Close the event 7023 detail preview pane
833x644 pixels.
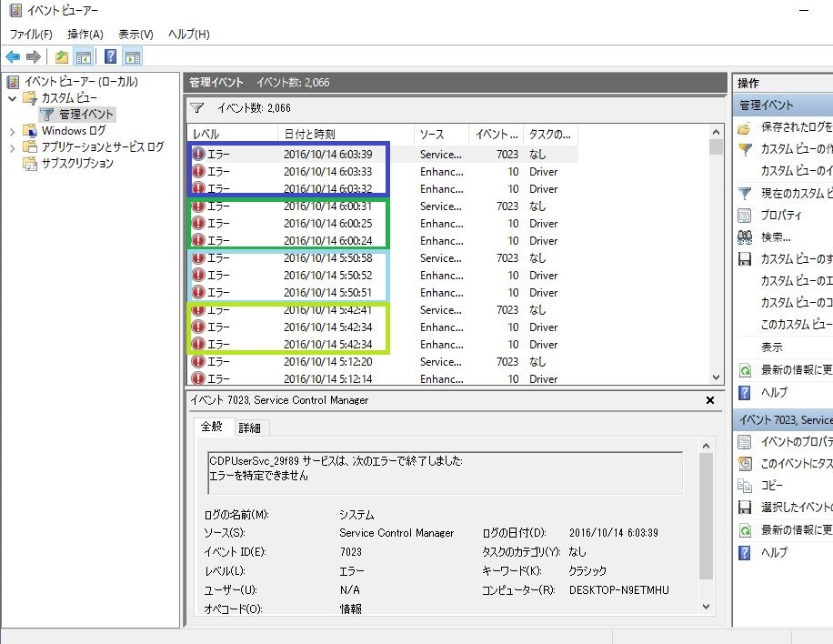pos(709,400)
